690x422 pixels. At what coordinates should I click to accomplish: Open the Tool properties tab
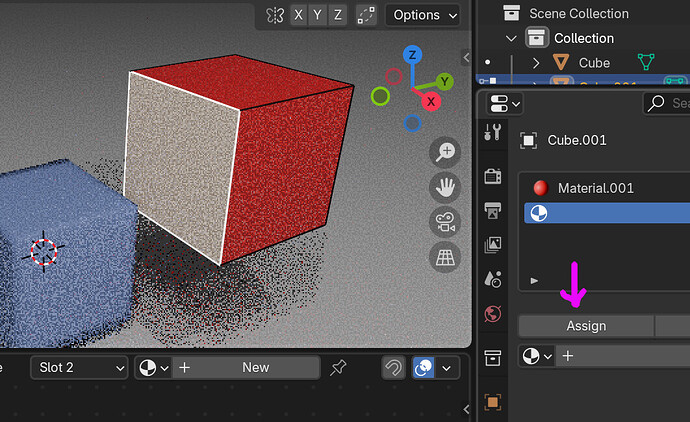(492, 132)
